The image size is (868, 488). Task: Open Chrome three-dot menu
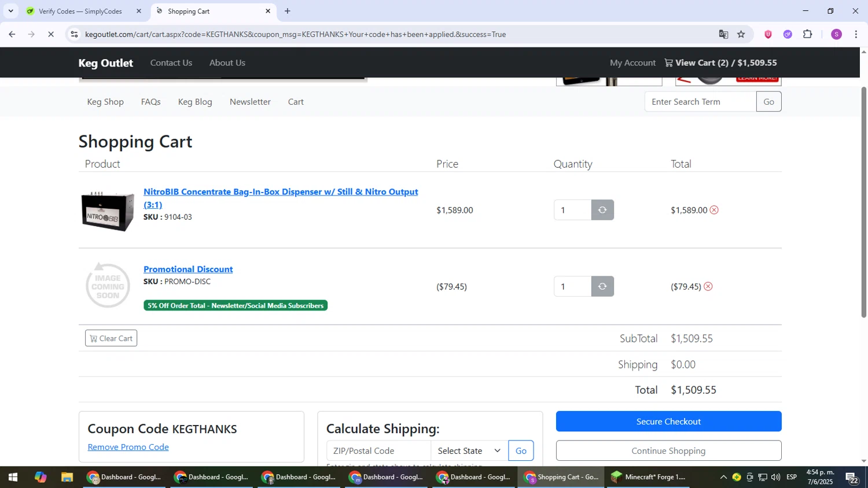856,34
